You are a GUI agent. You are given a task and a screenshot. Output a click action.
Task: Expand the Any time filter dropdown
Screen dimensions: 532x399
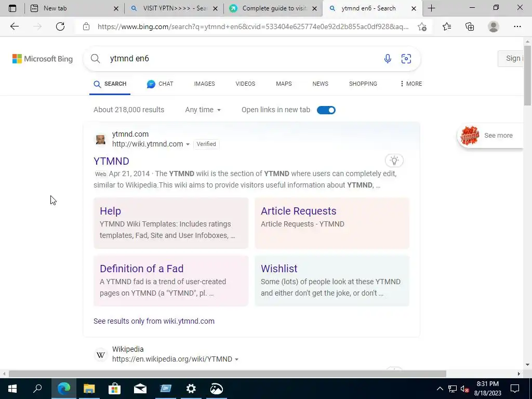pyautogui.click(x=203, y=110)
